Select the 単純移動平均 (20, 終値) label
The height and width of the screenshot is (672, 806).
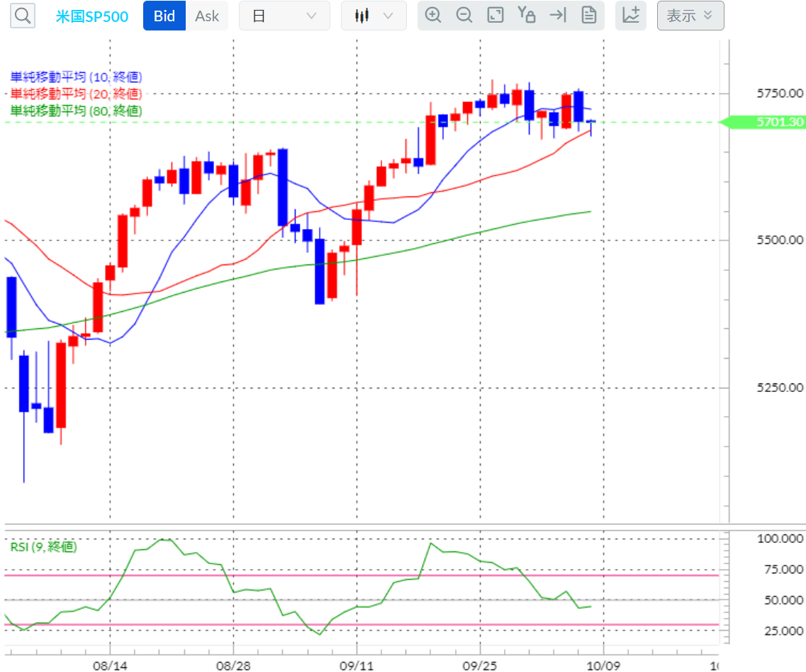76,94
